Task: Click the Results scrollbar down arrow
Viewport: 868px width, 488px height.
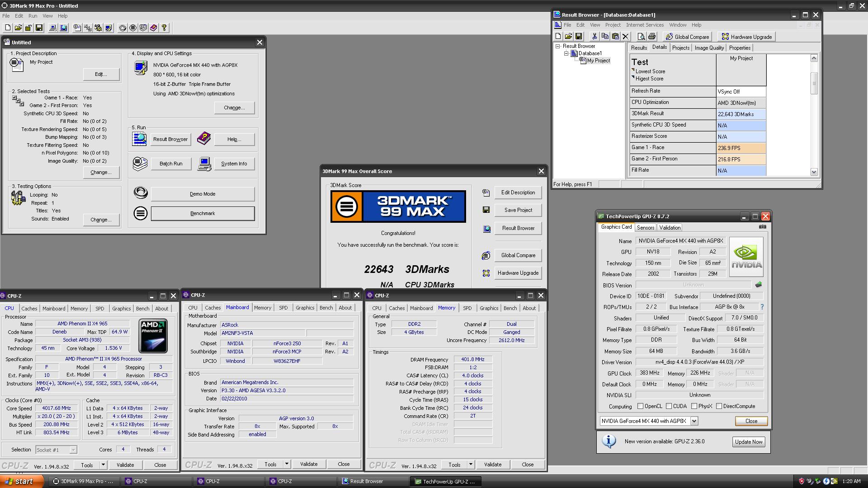Action: (x=814, y=172)
